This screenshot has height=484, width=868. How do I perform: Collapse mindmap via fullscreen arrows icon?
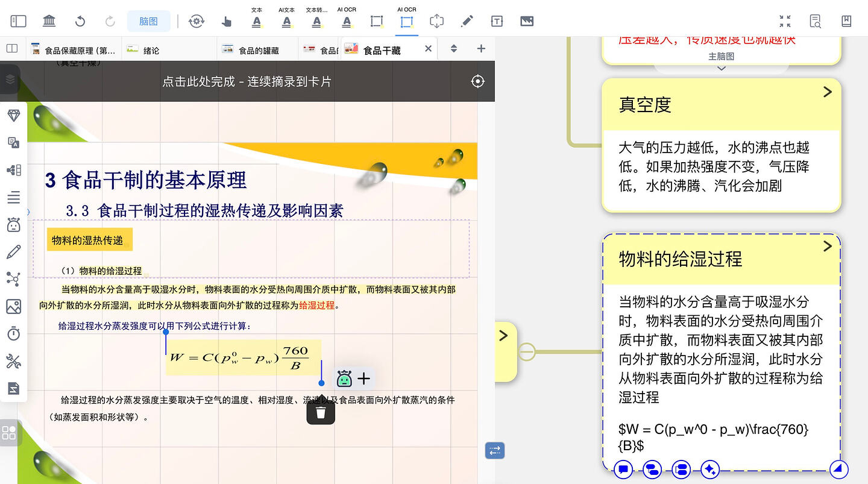(x=785, y=22)
